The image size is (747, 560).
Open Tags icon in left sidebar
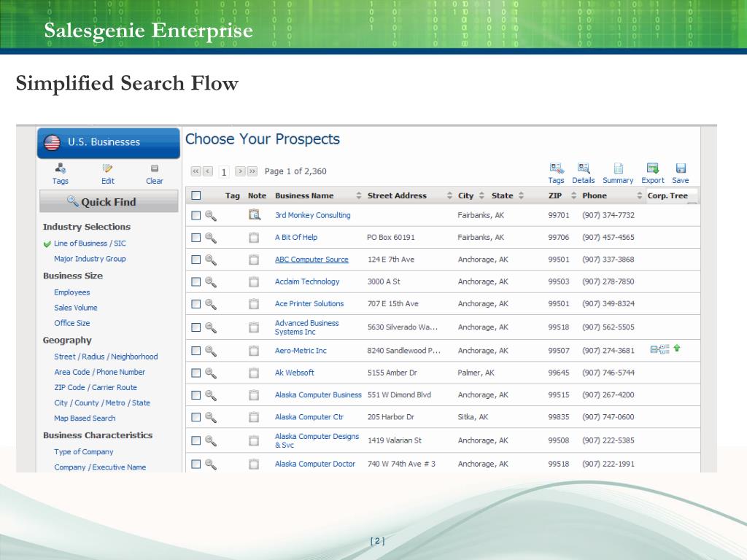60,168
